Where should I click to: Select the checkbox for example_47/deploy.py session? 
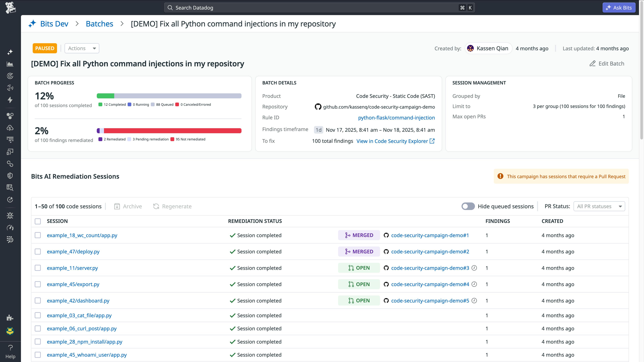(38, 252)
